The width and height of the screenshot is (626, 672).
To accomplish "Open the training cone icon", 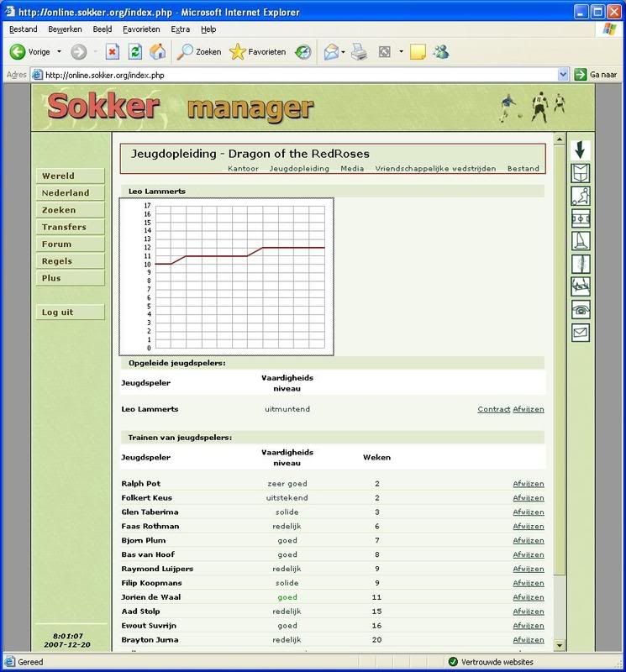I will (x=581, y=241).
